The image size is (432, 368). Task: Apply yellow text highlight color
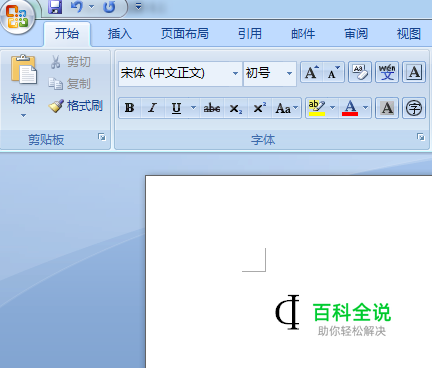tap(317, 108)
